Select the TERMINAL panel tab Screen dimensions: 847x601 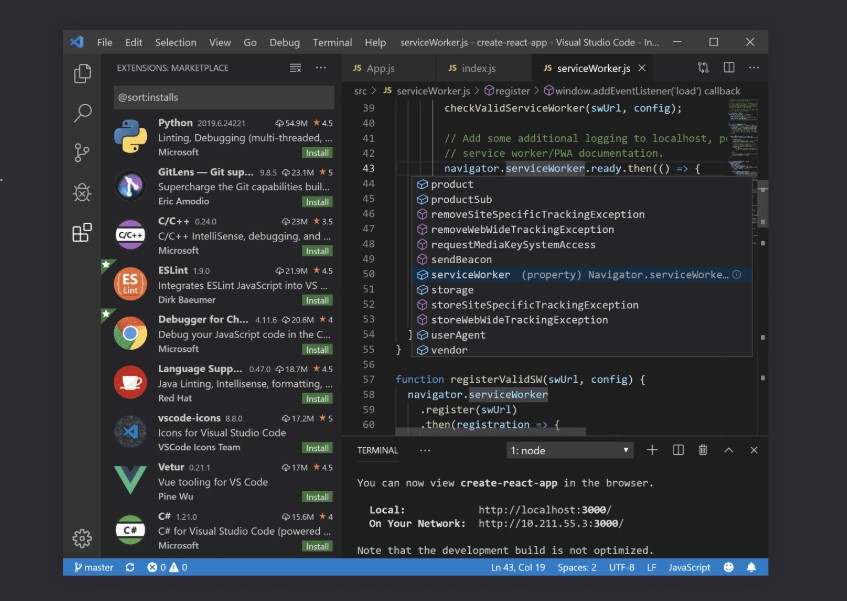(x=378, y=450)
